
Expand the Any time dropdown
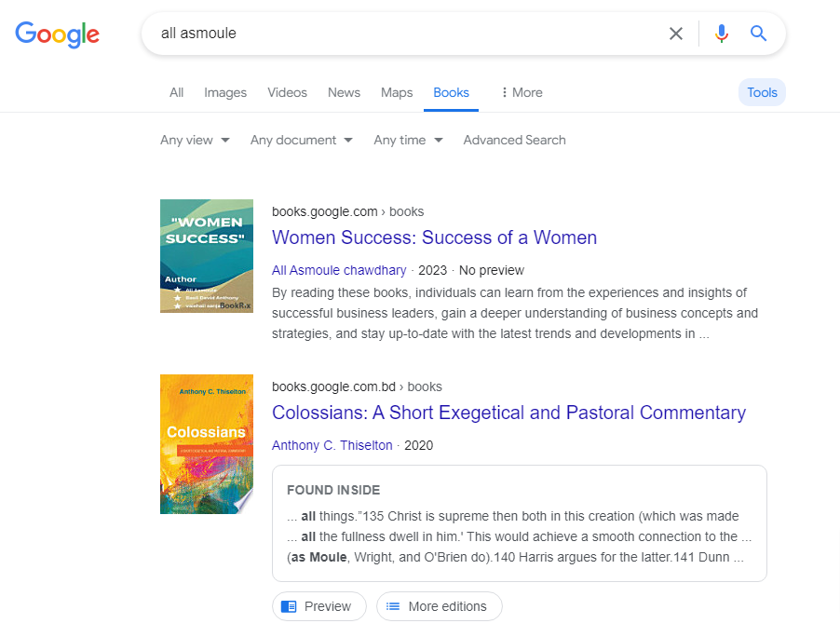tap(408, 141)
